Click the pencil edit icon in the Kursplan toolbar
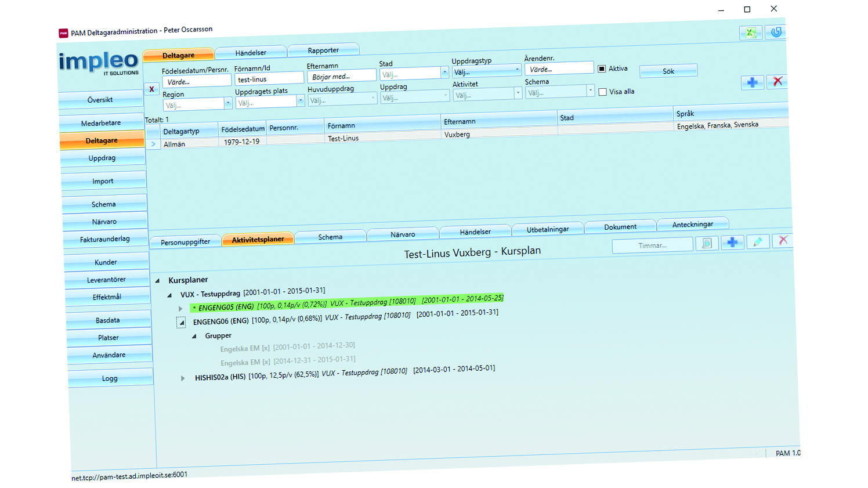The width and height of the screenshot is (868, 488). pos(758,241)
